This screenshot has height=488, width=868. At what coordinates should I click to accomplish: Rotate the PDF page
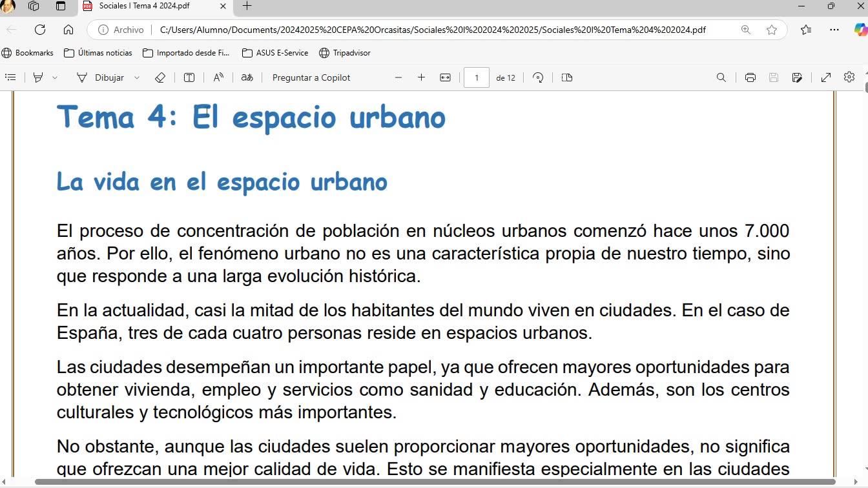coord(538,77)
